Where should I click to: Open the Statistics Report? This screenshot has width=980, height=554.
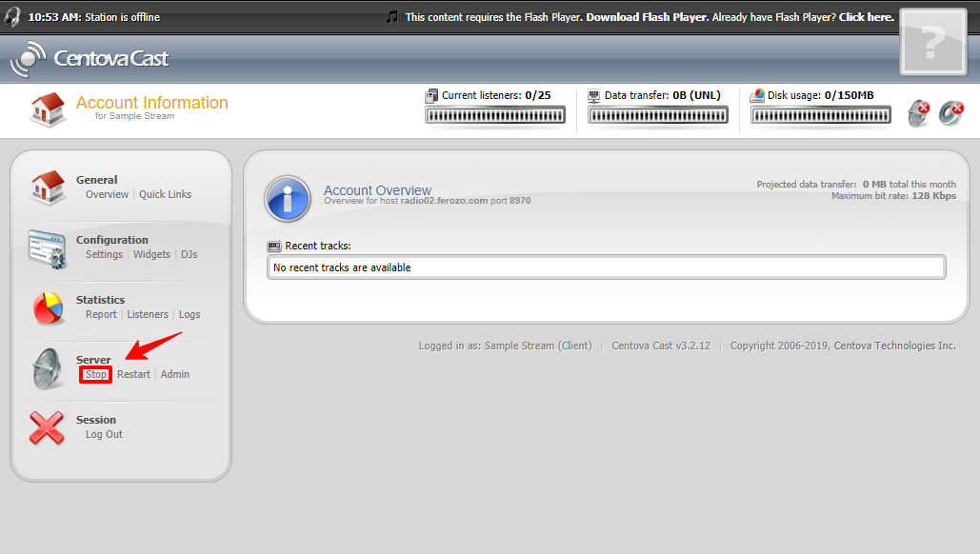click(x=101, y=314)
